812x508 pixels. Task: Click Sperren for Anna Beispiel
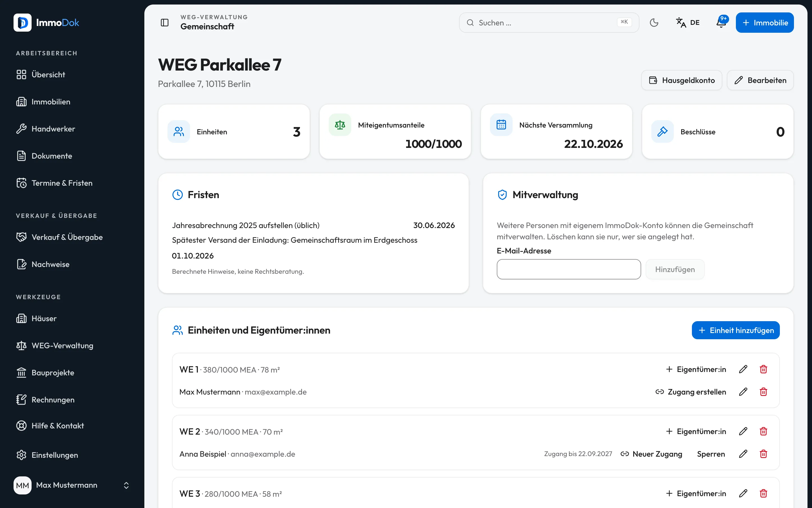[x=711, y=454]
